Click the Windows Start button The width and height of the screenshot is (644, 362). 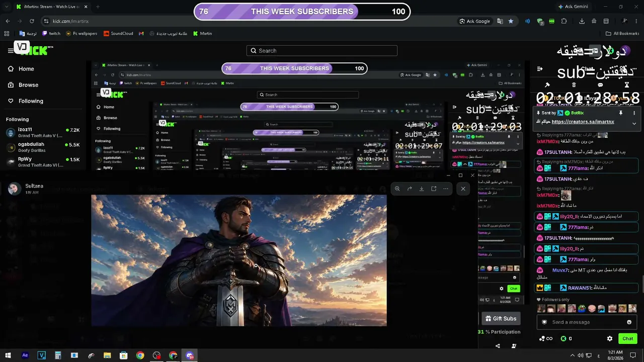coord(9,355)
